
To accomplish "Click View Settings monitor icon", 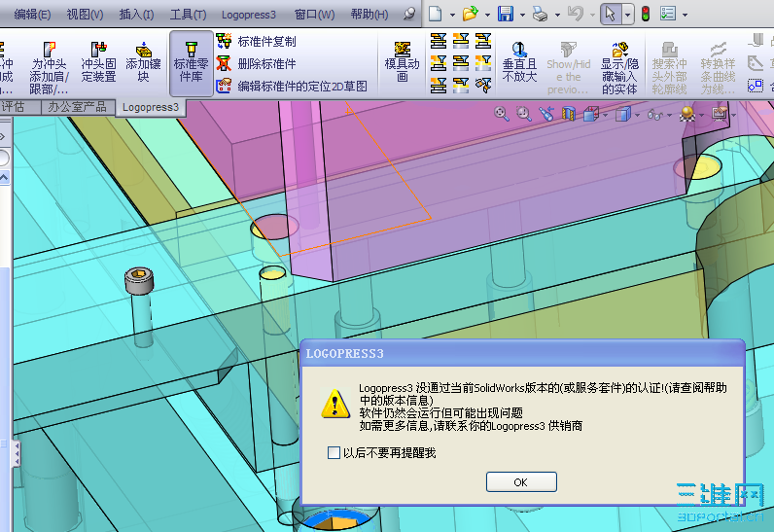I will coord(720,114).
